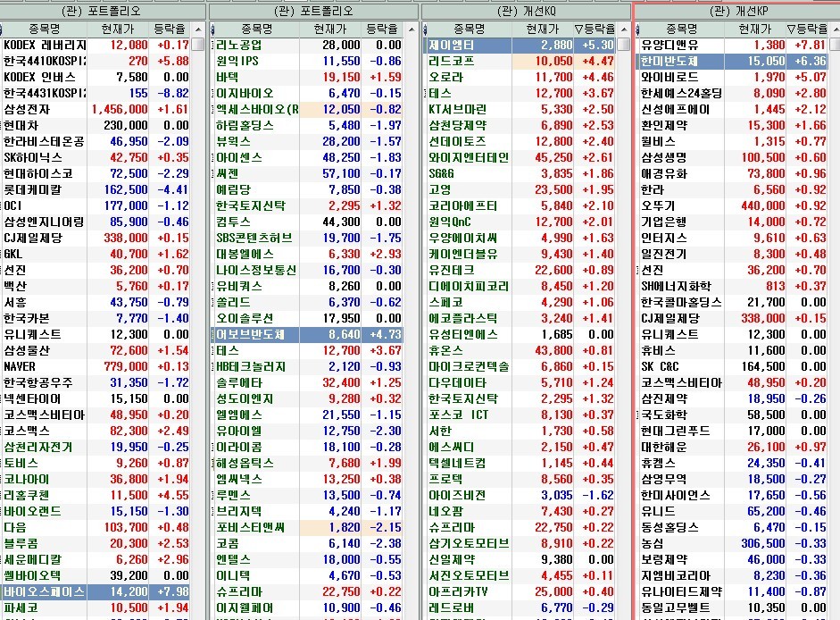Screen dimensions: 840x620
Task: Select the 유나이티드제약 row
Action: 734,592
